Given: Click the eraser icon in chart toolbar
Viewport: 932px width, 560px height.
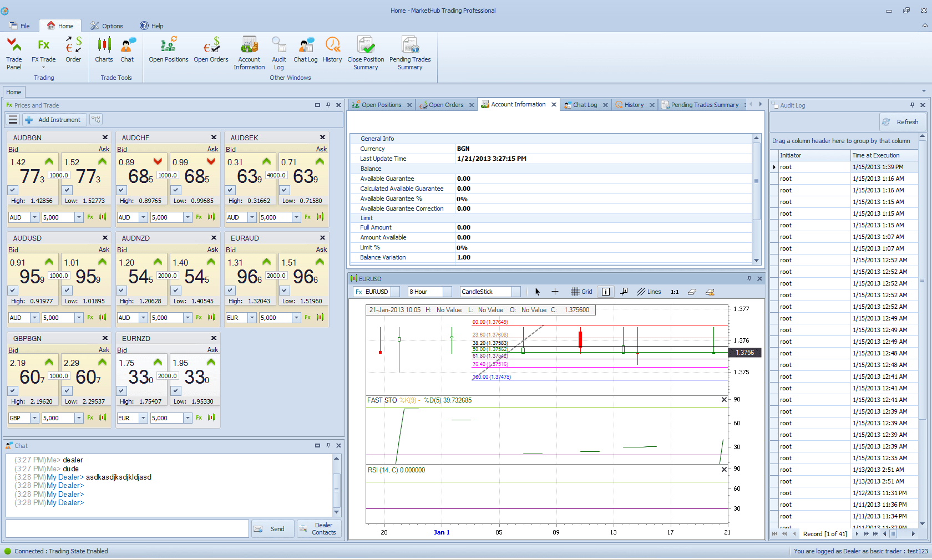Looking at the screenshot, I should pyautogui.click(x=692, y=292).
